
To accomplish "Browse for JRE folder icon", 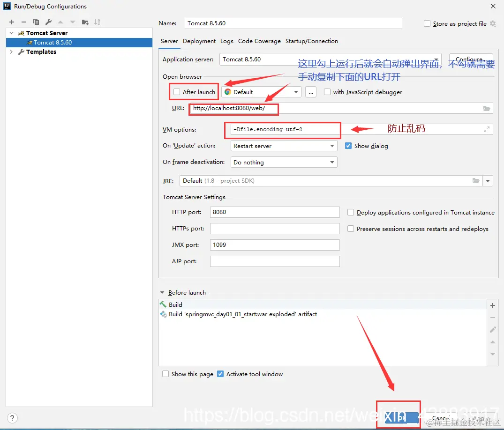I will tap(476, 181).
